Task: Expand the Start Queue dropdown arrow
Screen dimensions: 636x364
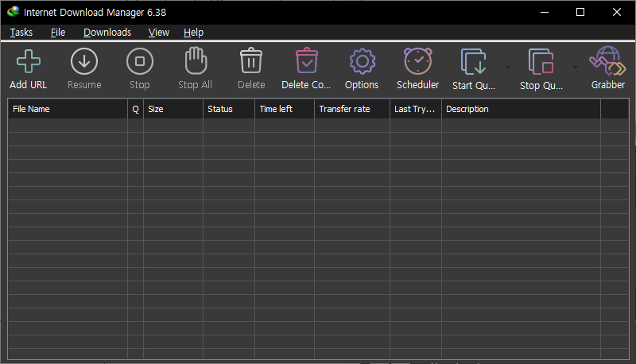Action: [507, 68]
